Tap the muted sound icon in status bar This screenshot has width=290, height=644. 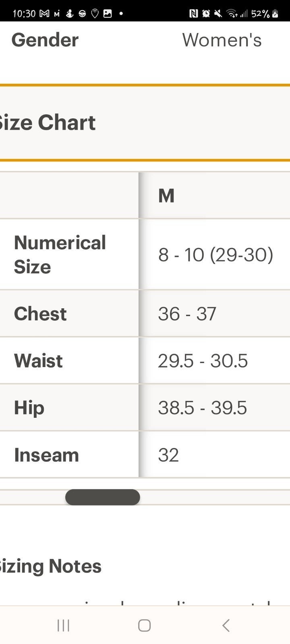[x=218, y=14]
